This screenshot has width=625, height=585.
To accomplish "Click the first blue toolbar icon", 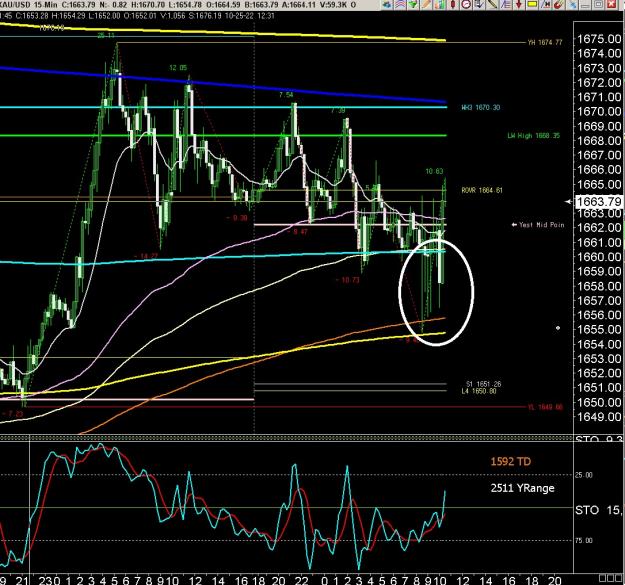I will (x=387, y=4).
